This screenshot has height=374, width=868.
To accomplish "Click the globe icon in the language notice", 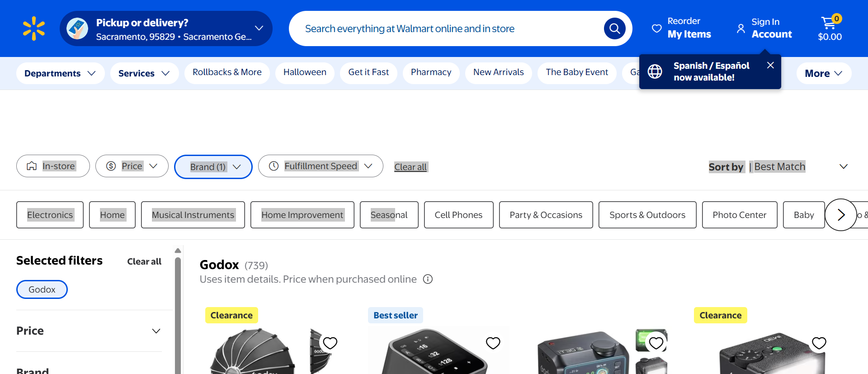I will click(x=655, y=71).
